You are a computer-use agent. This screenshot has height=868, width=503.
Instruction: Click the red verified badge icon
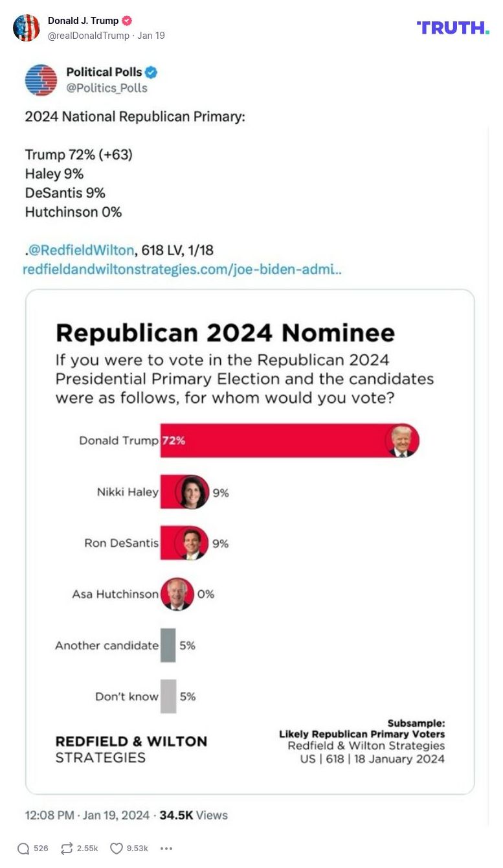pyautogui.click(x=127, y=21)
